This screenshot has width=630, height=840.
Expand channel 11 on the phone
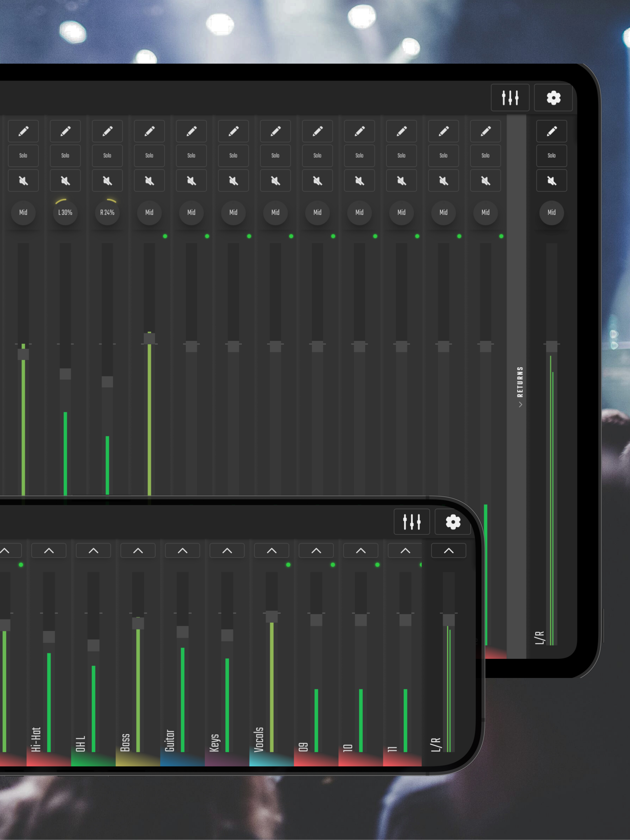tap(405, 551)
